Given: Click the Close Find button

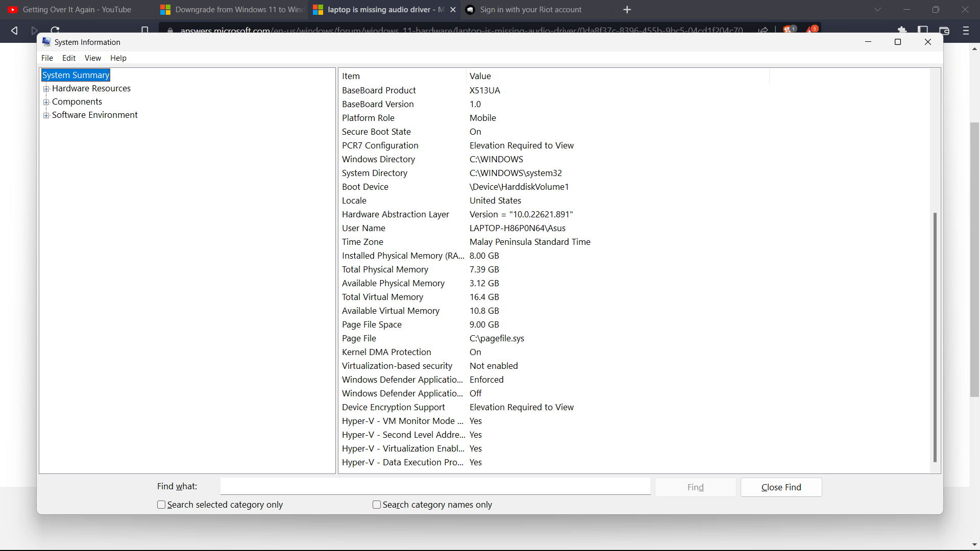Looking at the screenshot, I should click(x=781, y=487).
